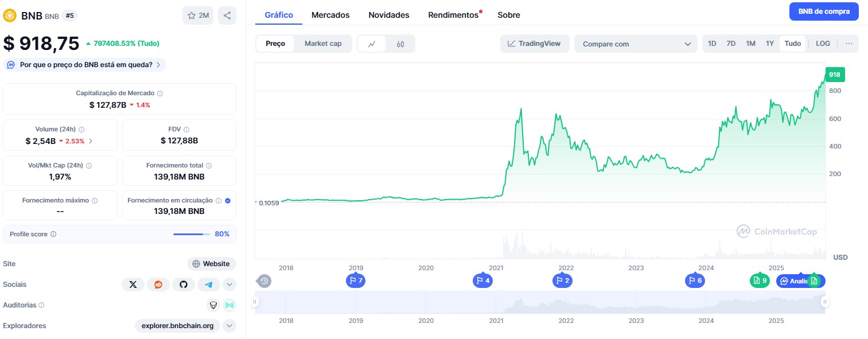Click the green 918 current price label
Screen dimensions: 868x339
835,75
